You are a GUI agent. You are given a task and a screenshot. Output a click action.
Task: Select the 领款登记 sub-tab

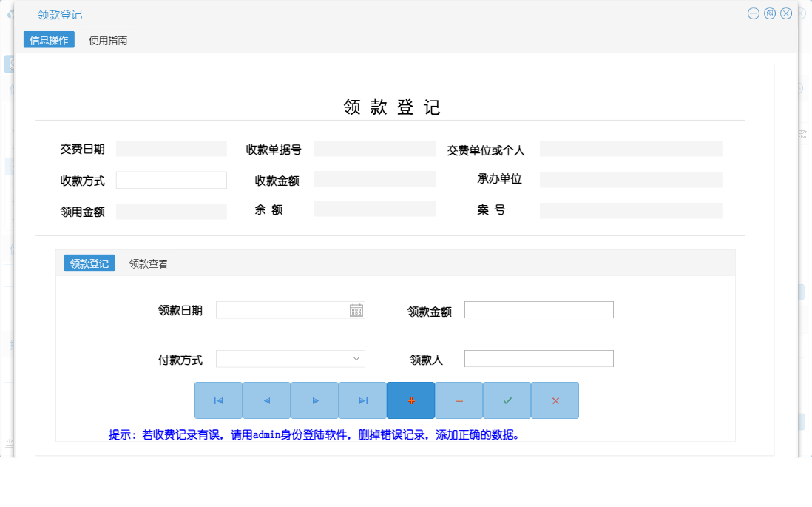click(x=89, y=263)
